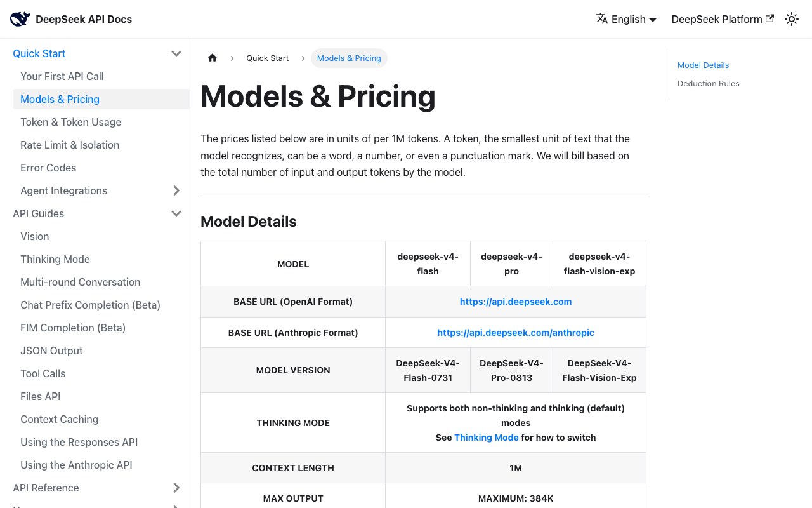Click the Models & Pricing page title
Screen dimensions: 812x508
click(318, 97)
